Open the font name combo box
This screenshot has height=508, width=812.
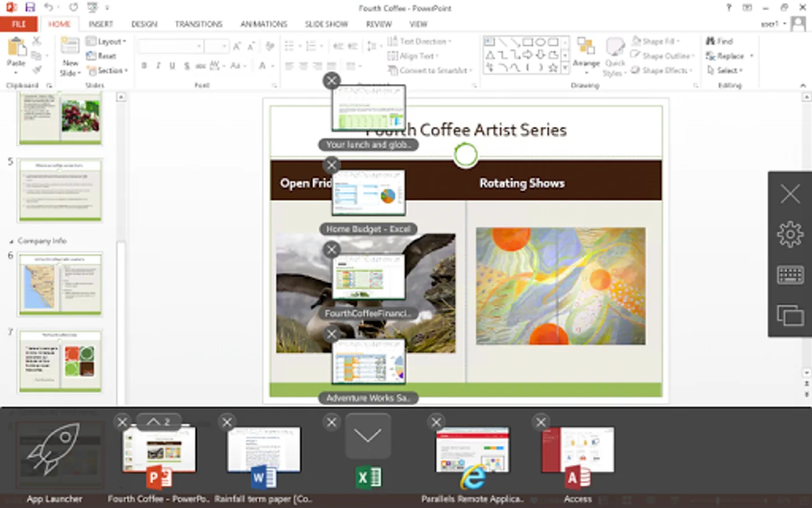[x=171, y=46]
